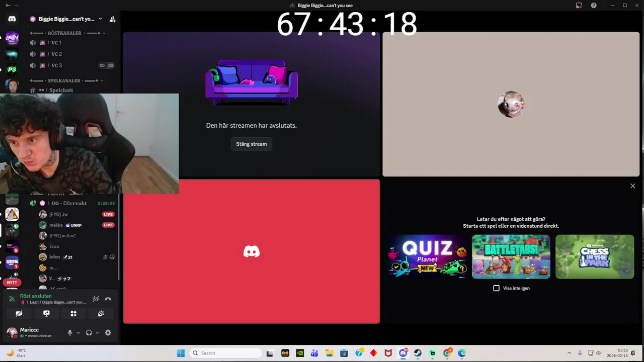Open the microphone input options arrow
The height and width of the screenshot is (362, 644).
pos(78,332)
